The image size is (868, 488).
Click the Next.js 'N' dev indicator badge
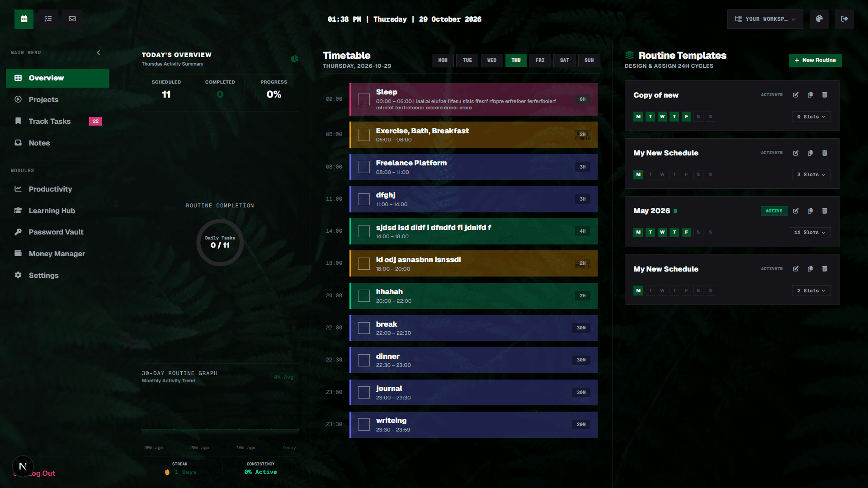tap(23, 466)
